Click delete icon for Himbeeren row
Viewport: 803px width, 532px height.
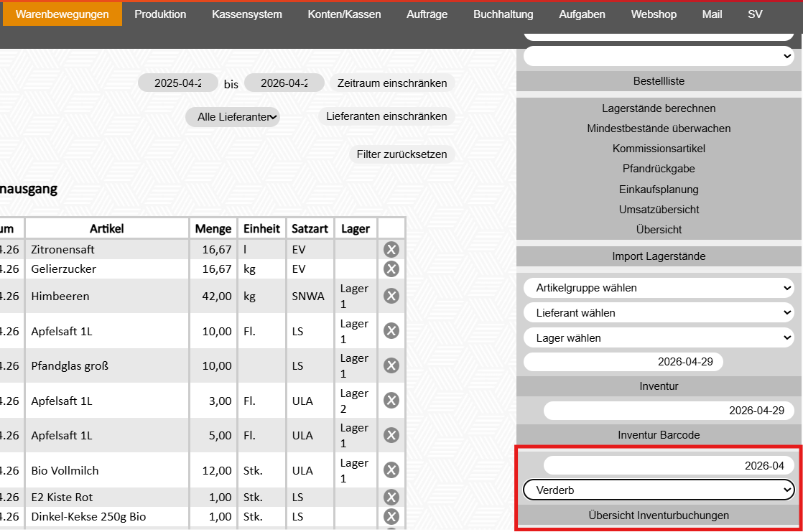coord(391,296)
